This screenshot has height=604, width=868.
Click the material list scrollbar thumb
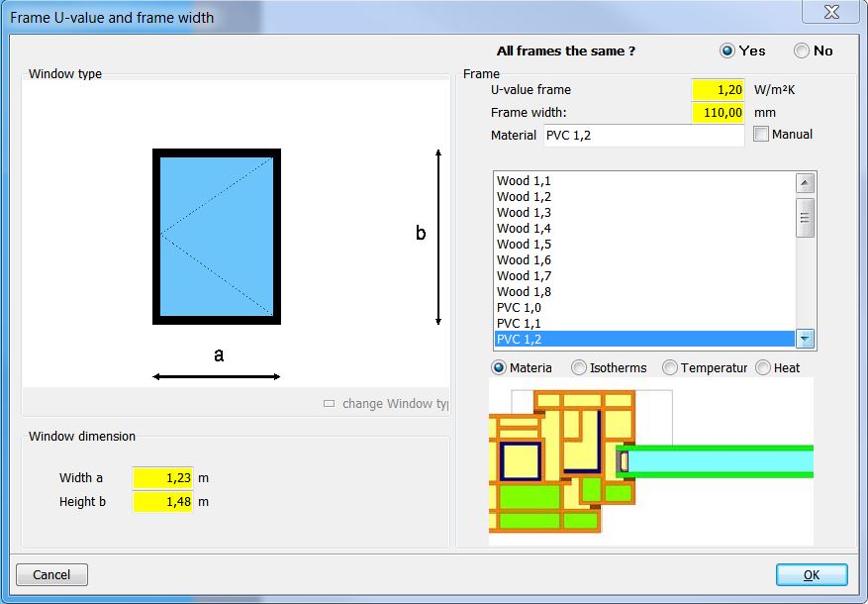pyautogui.click(x=805, y=218)
